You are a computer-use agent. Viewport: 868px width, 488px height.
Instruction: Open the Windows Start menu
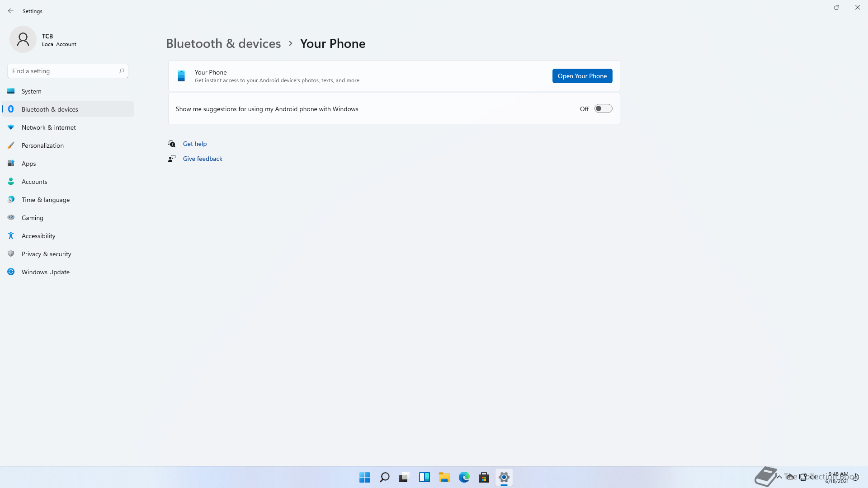pos(365,477)
